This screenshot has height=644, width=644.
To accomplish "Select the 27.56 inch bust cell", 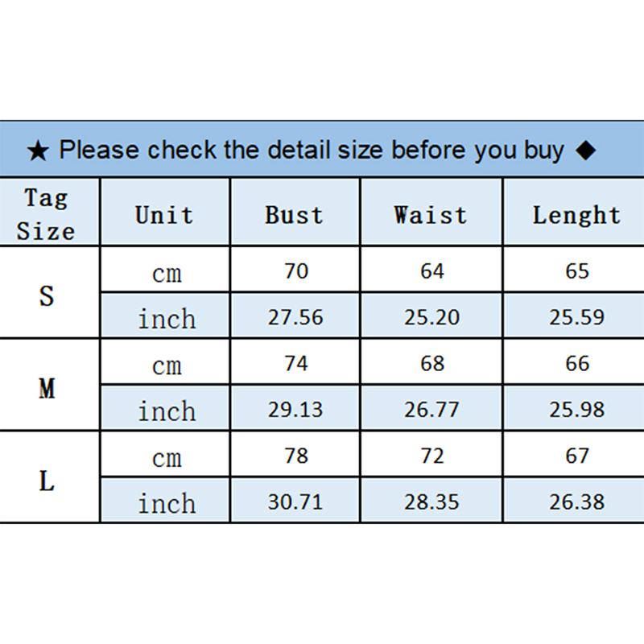I will tap(295, 317).
